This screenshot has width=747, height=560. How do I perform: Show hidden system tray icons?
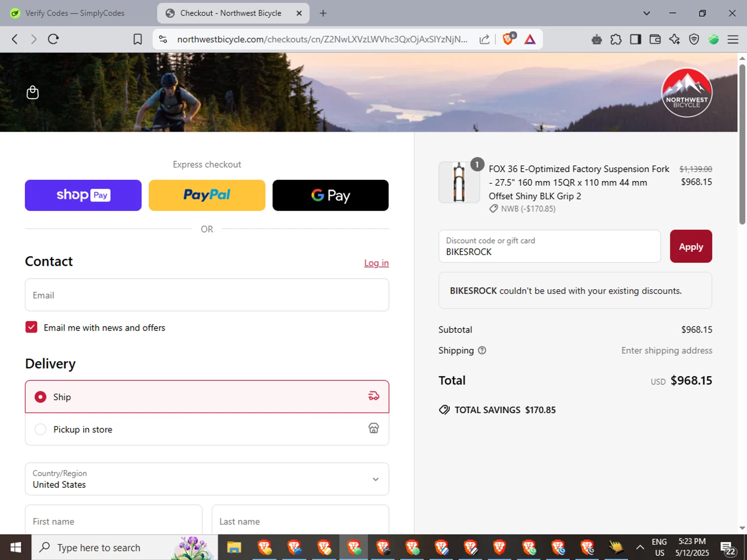640,548
